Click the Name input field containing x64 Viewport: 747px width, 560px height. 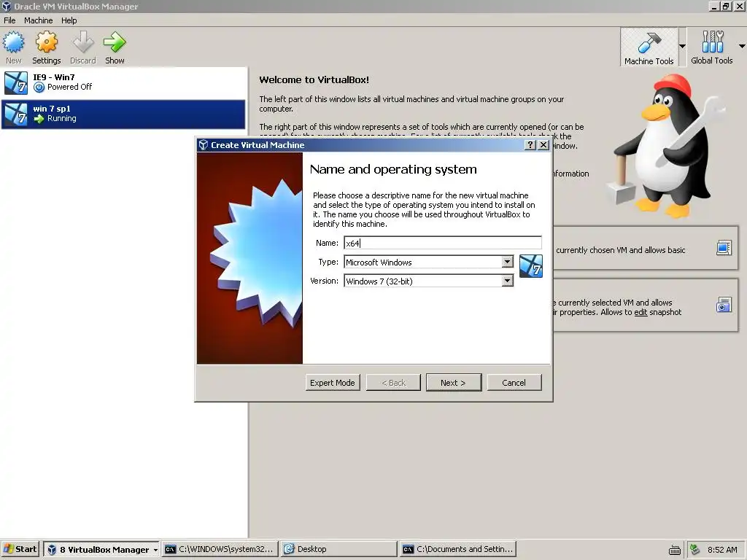click(x=443, y=243)
